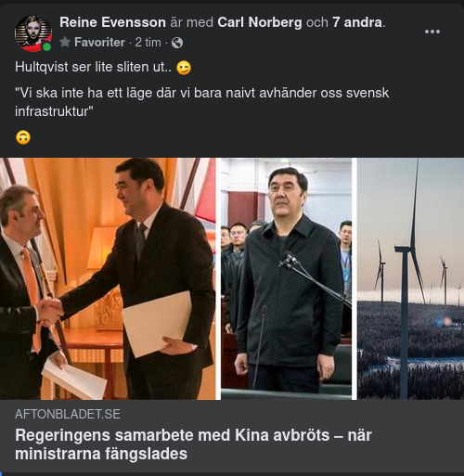The width and height of the screenshot is (464, 476).
Task: Open the photo of man at microphone
Action: click(x=286, y=278)
